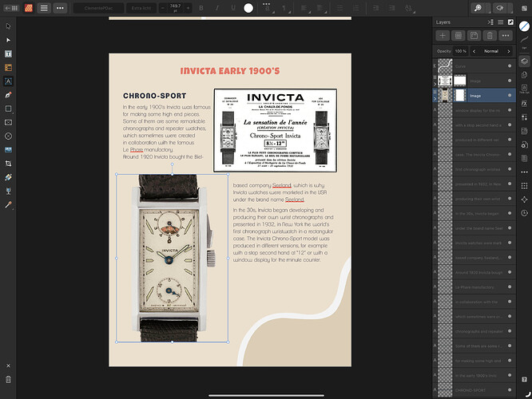Toggle numbered list formatting
The image size is (532, 399).
pos(356,8)
